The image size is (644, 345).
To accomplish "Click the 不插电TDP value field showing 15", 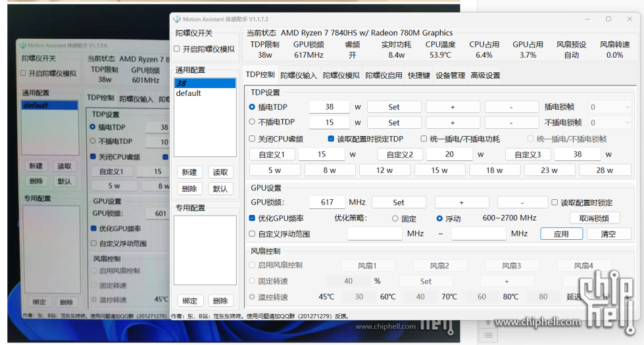I will [330, 122].
